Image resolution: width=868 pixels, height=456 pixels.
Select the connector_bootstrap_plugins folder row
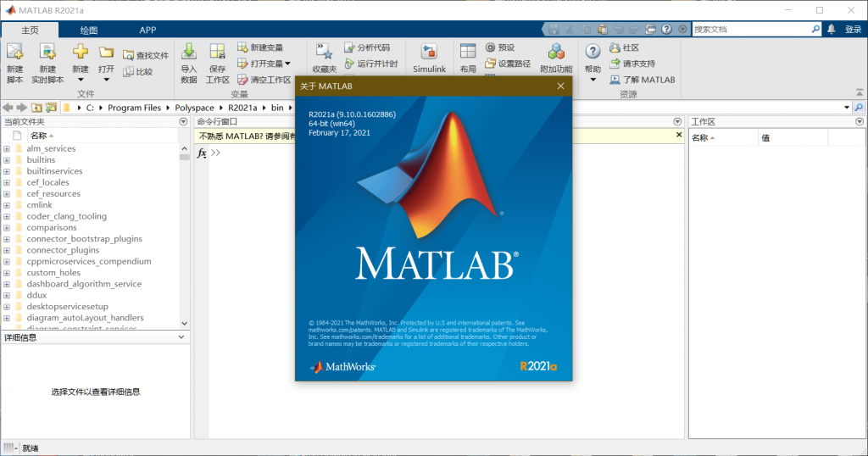click(90, 239)
